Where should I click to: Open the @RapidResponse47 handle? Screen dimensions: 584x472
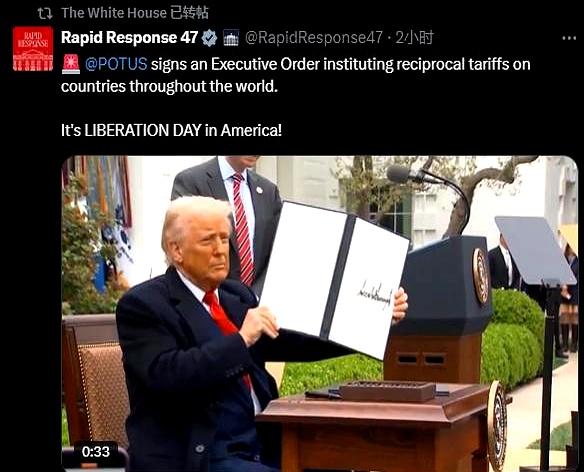pyautogui.click(x=314, y=37)
